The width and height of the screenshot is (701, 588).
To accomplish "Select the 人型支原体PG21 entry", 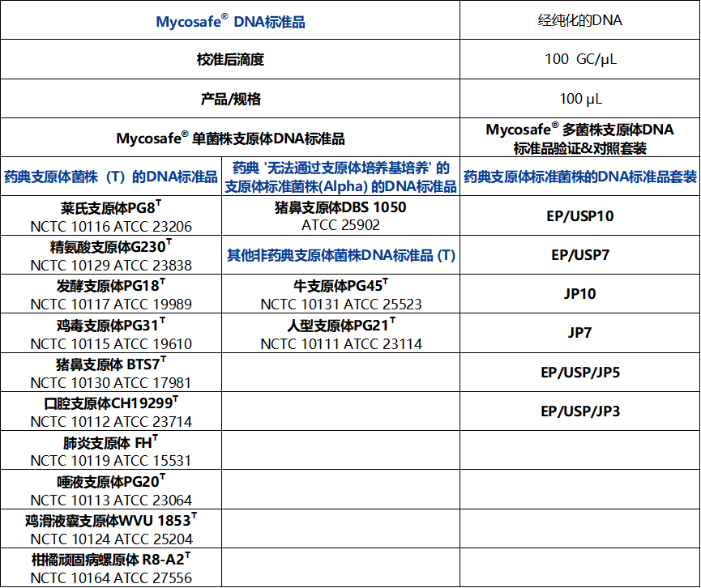I will tap(340, 334).
